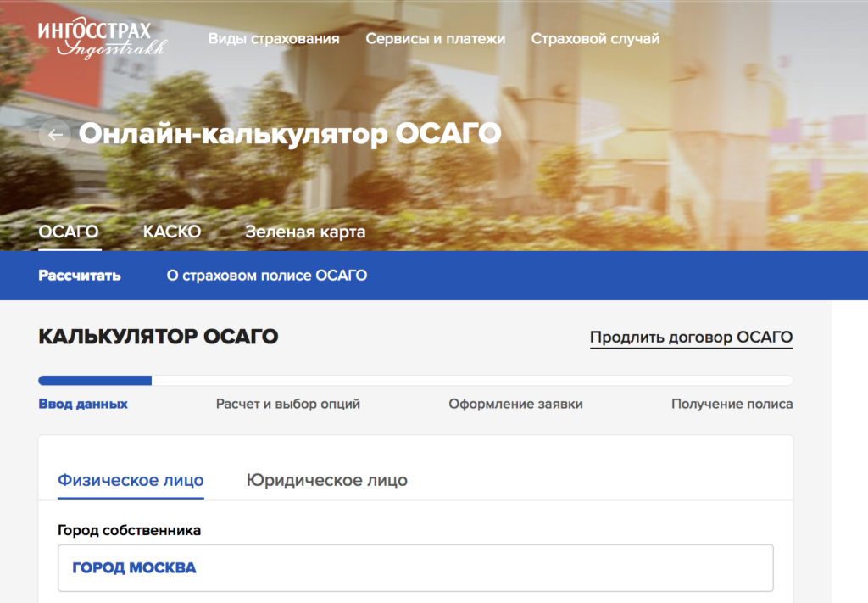Go to Расчет и выбор опций step
The image size is (868, 603).
pos(288,404)
